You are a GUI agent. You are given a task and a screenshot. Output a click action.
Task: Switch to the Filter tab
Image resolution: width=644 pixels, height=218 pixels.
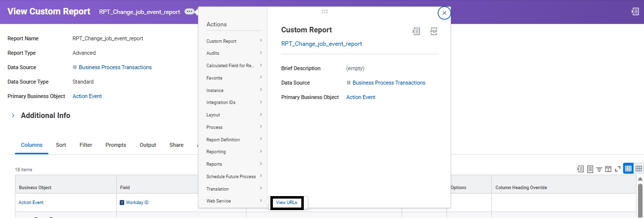86,145
